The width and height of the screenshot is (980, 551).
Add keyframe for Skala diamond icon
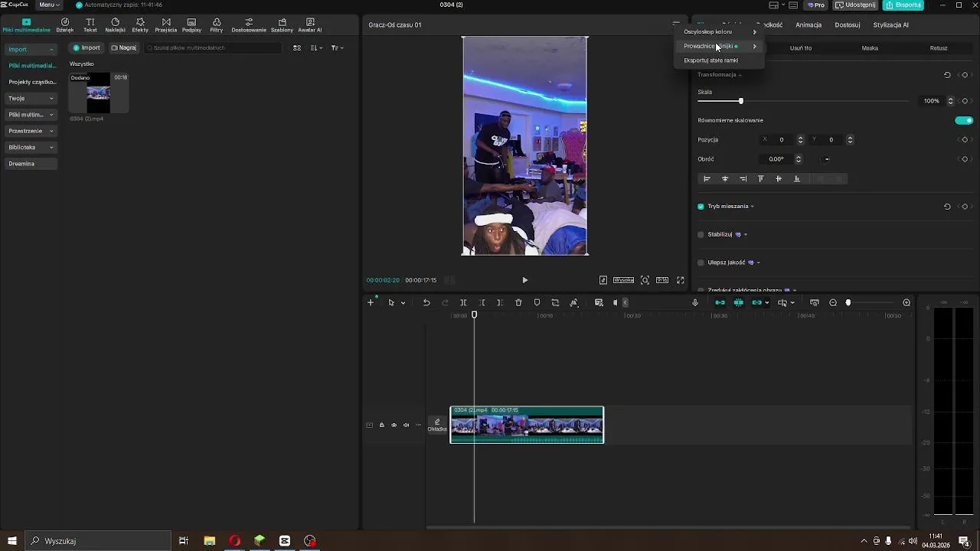965,101
